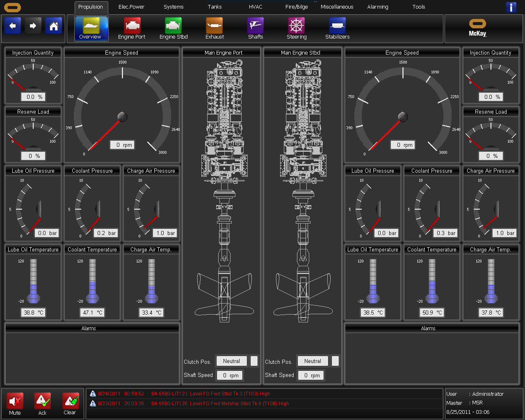Go to the home screen
Viewport: 525px width, 420px height.
pos(54,25)
